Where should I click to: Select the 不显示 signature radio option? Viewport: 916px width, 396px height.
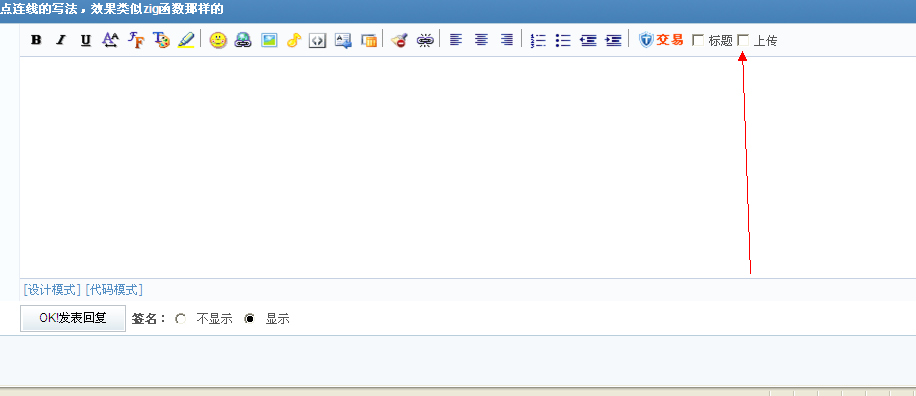[181, 318]
